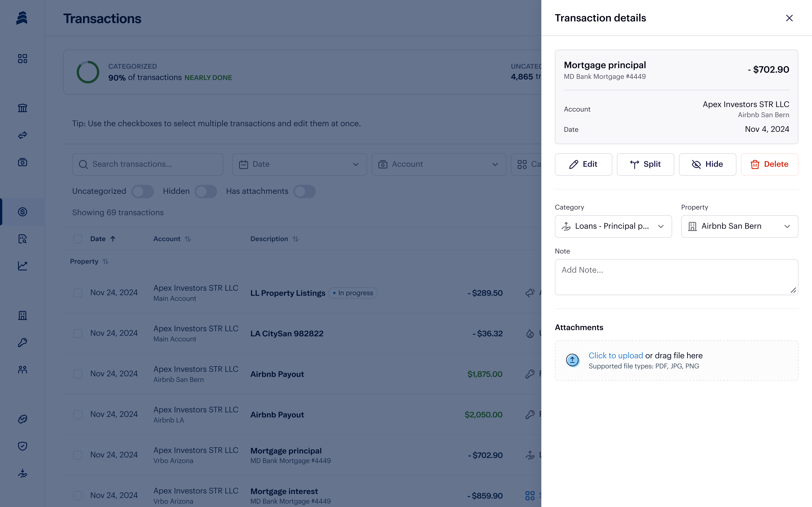The width and height of the screenshot is (812, 507).
Task: Click the key icon in the sidebar
Action: (x=23, y=342)
